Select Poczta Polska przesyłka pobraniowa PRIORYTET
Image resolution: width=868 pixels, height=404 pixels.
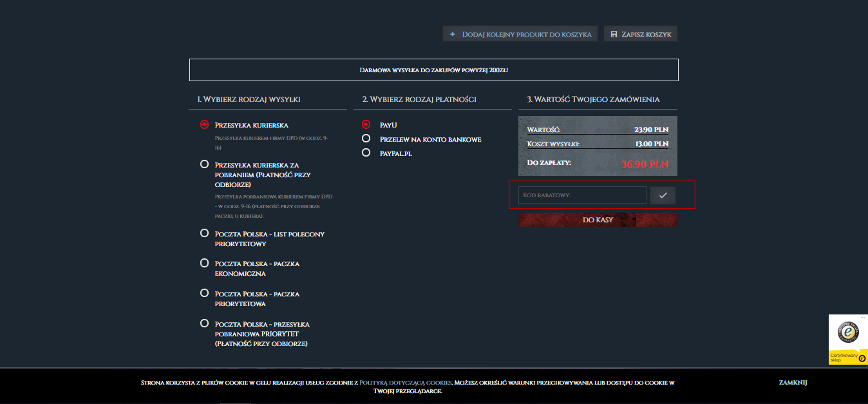pos(205,323)
